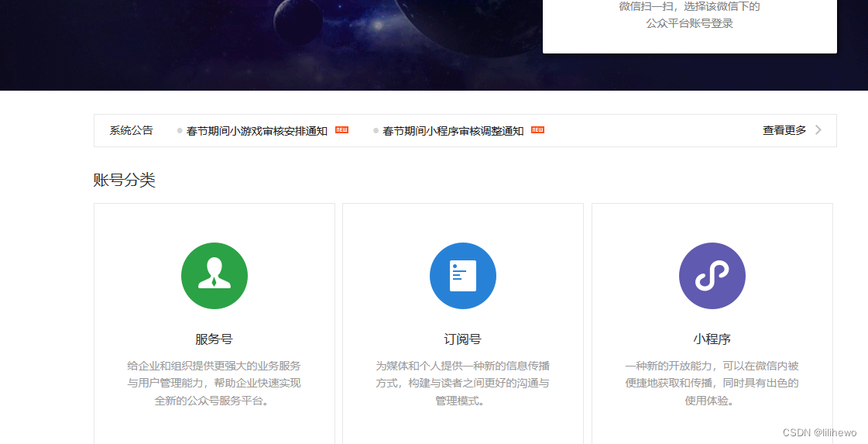Click the 系统公告 label
The height and width of the screenshot is (444, 868).
pyautogui.click(x=131, y=130)
